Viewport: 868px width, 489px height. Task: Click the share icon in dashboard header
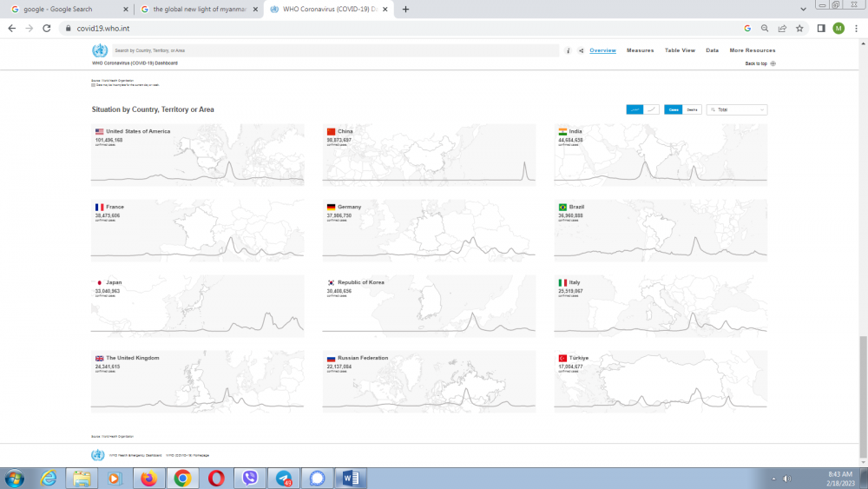[582, 51]
